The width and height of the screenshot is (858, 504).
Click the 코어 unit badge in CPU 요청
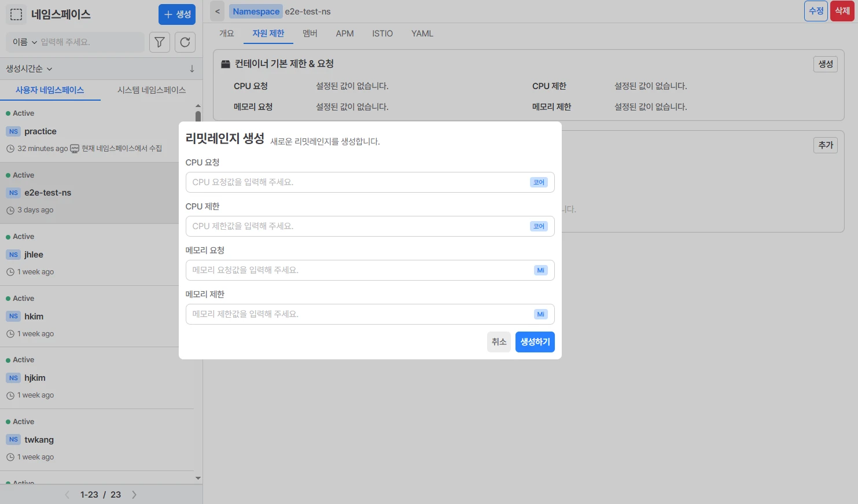539,182
